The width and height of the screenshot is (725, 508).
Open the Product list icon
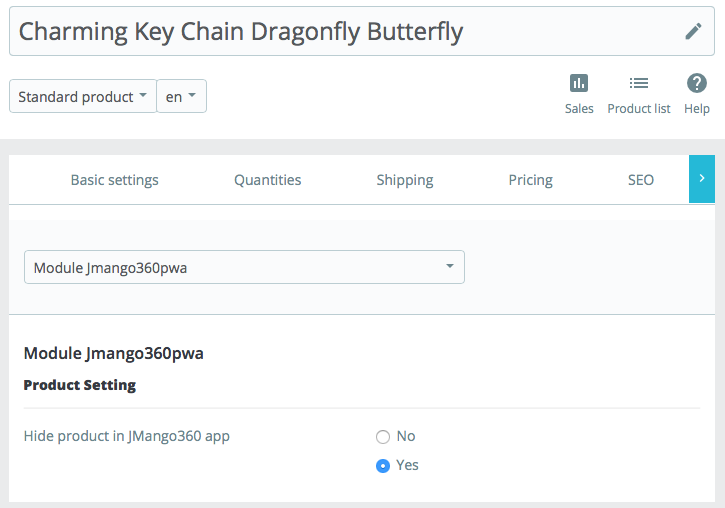point(639,83)
